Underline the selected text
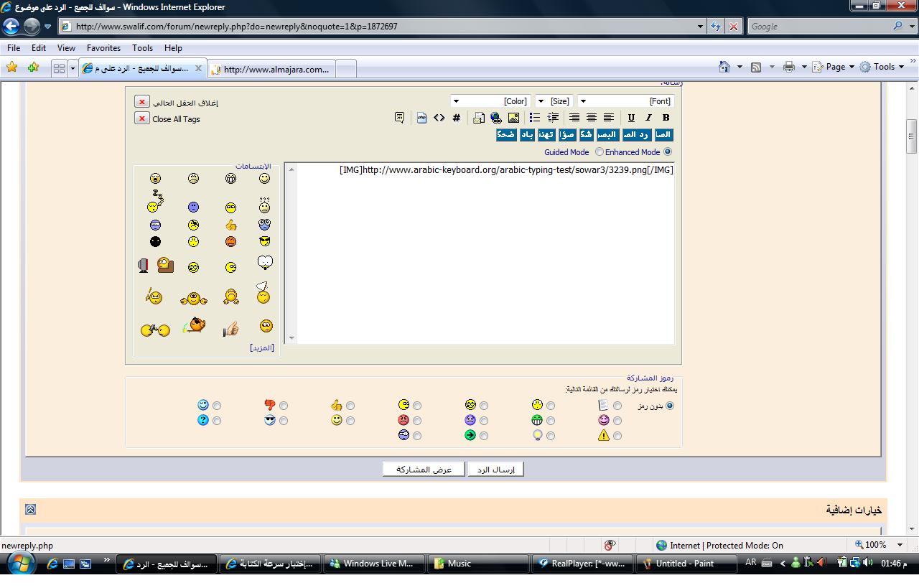Viewport: 919px width, 588px height. [631, 118]
